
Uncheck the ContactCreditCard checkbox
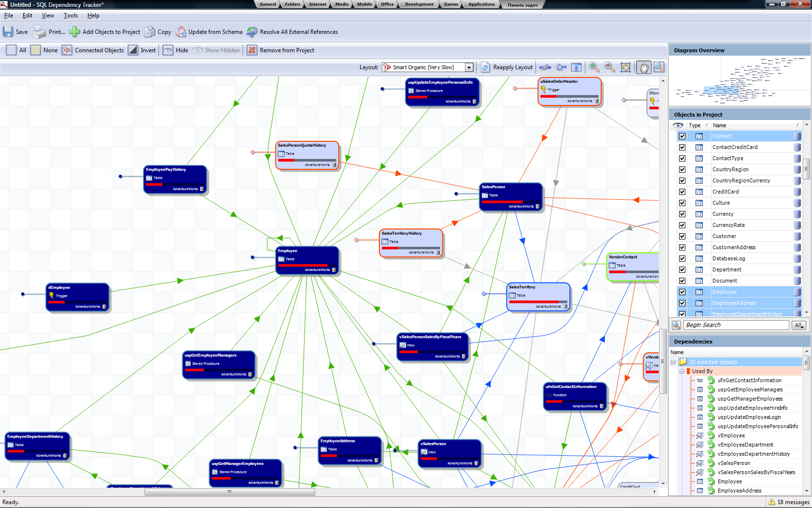point(682,147)
